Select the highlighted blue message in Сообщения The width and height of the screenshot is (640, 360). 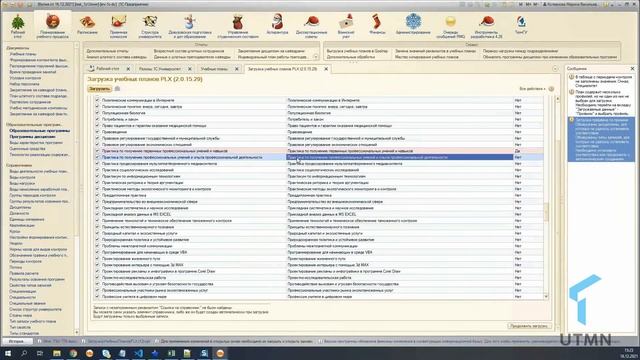601,139
